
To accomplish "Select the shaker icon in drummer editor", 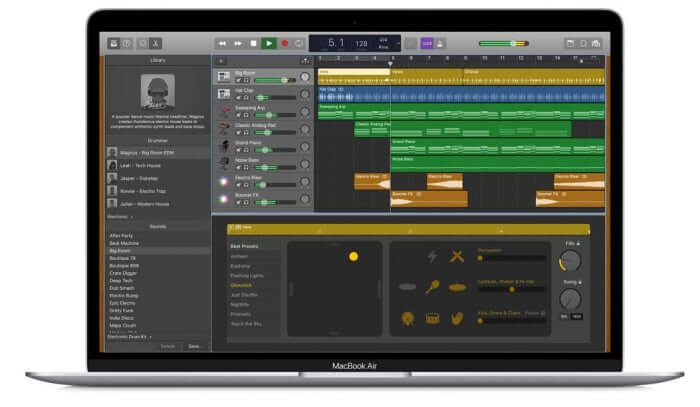I will click(432, 287).
